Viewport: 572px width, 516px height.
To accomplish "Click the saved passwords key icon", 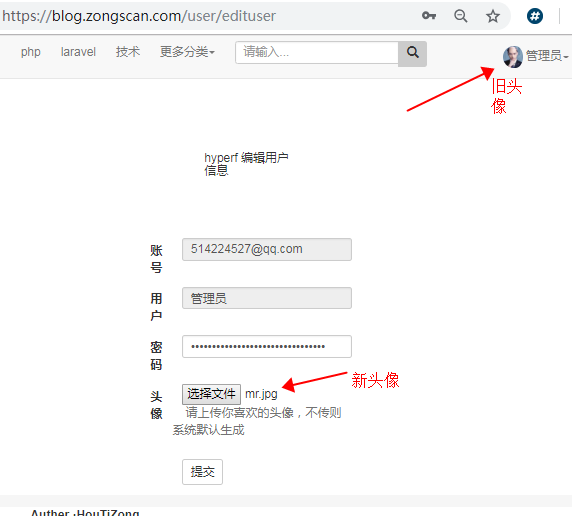I will (x=429, y=16).
